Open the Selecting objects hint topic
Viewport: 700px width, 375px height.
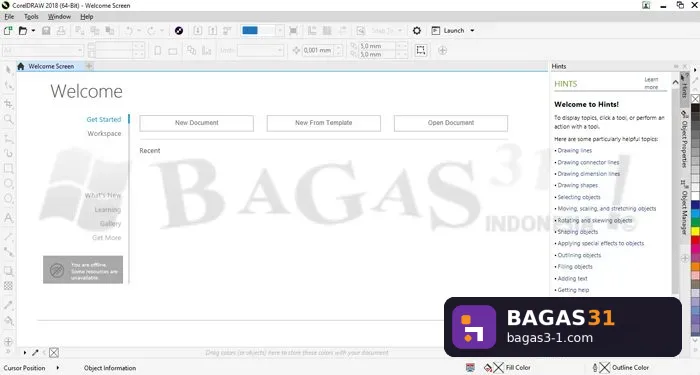point(579,197)
